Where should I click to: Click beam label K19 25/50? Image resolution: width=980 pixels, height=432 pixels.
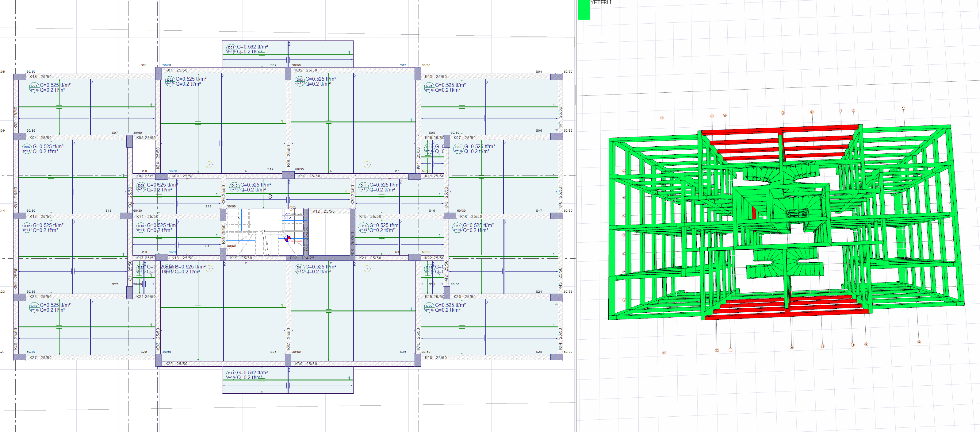[x=241, y=258]
